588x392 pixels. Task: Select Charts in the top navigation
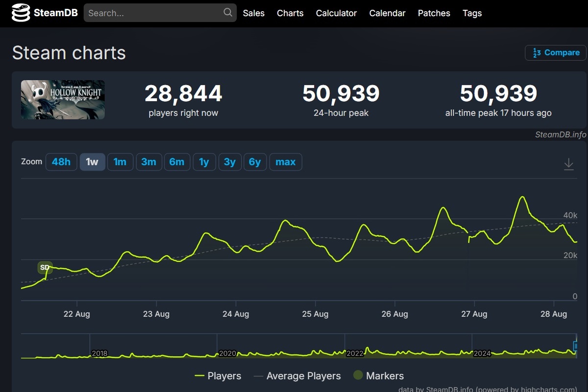coord(290,13)
